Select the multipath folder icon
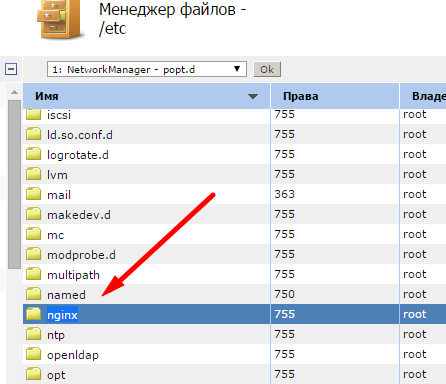The image size is (446, 384). (x=33, y=274)
